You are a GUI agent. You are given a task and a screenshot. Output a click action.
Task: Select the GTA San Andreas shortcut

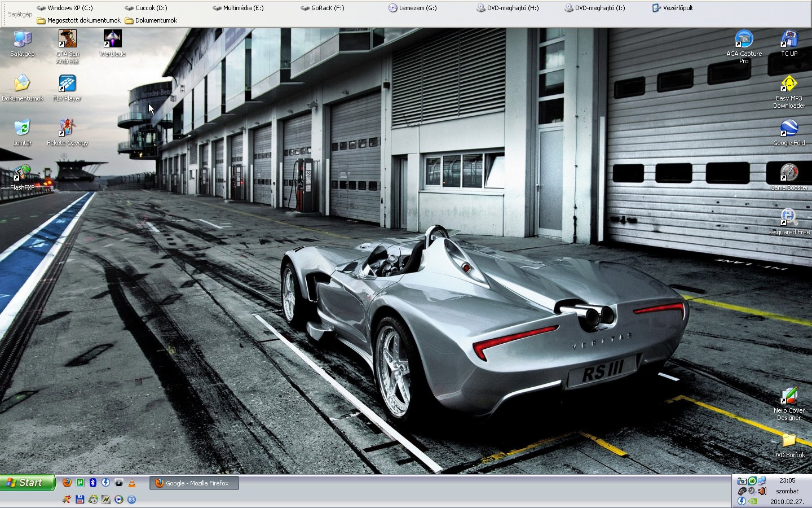pyautogui.click(x=68, y=47)
